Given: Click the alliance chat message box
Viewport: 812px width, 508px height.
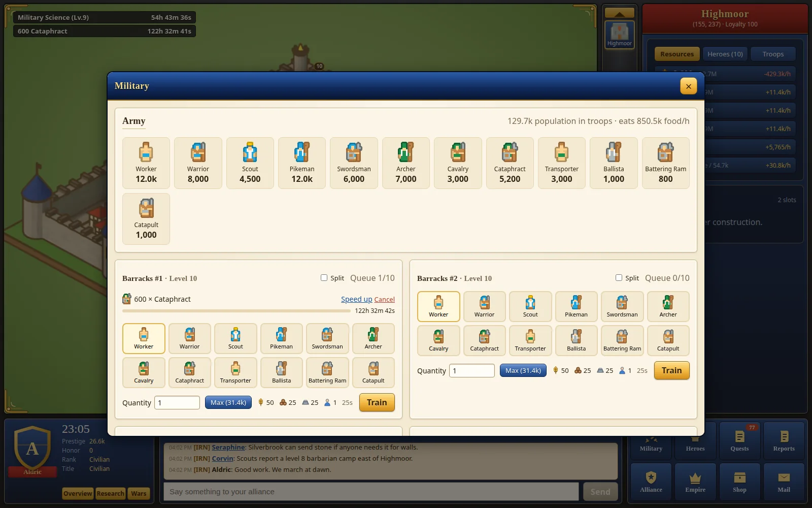Looking at the screenshot, I should coord(371,492).
